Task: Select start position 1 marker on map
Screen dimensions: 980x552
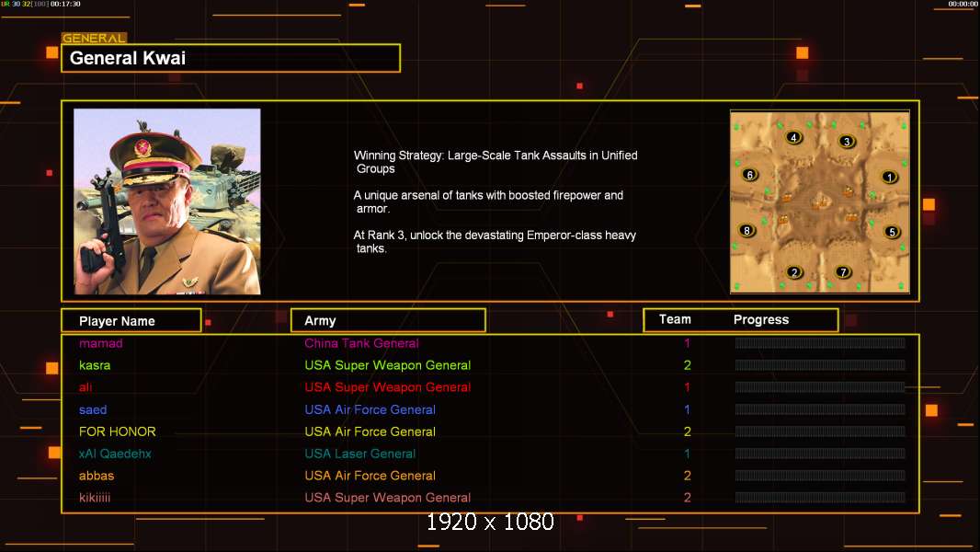Action: point(889,177)
